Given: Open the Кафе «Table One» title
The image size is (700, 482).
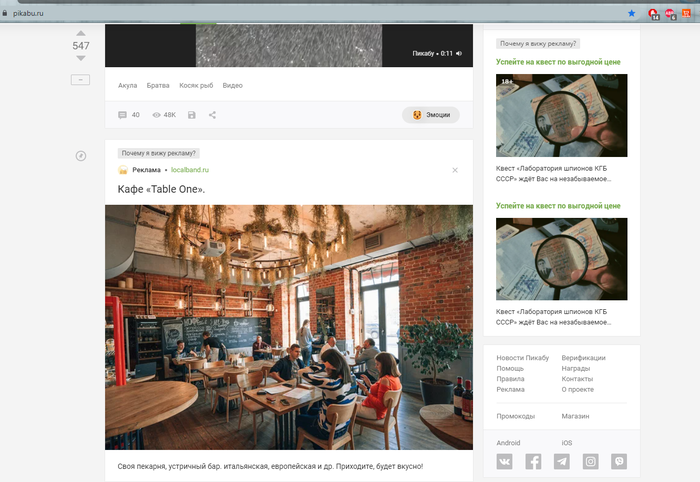Looking at the screenshot, I should coord(161,189).
